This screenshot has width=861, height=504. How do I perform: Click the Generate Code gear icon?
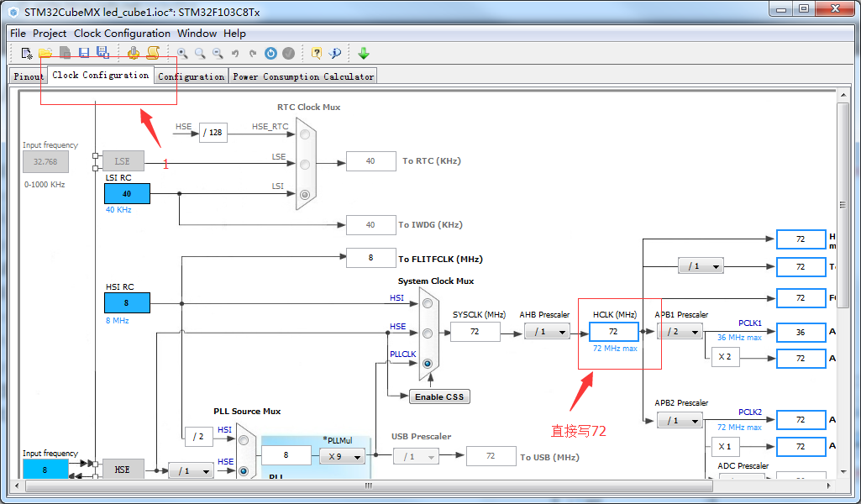click(134, 53)
